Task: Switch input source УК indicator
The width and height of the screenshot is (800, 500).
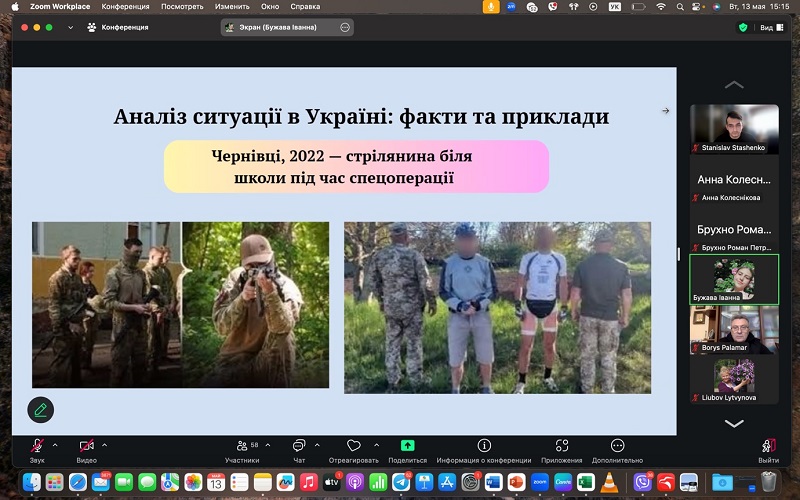Action: 615,7
